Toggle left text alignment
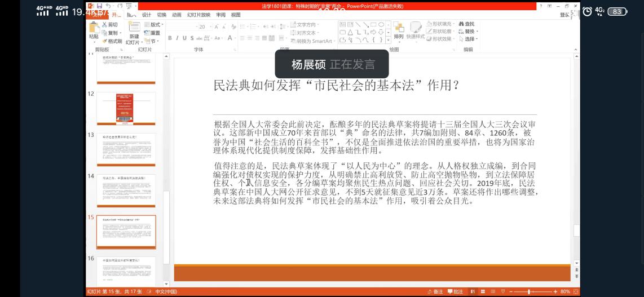644x297 pixels. click(x=242, y=38)
